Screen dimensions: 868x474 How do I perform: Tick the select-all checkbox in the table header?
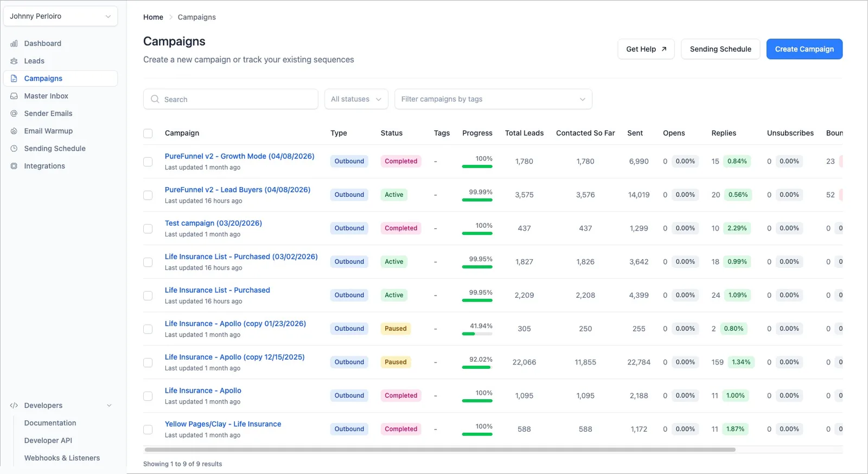click(x=148, y=133)
